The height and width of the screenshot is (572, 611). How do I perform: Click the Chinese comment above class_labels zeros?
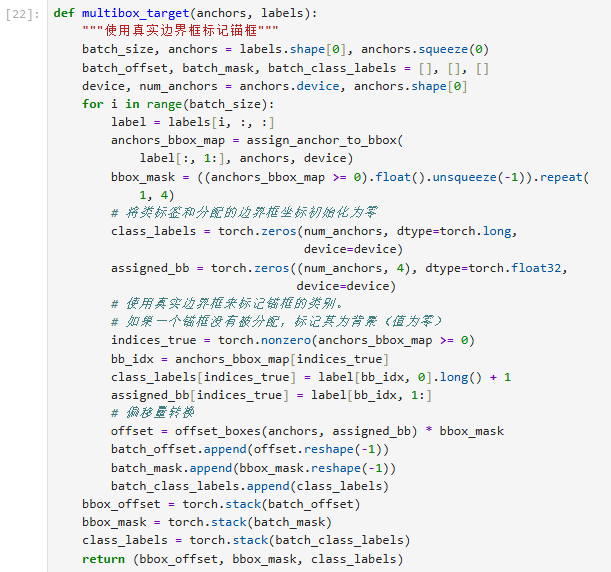pyautogui.click(x=244, y=213)
